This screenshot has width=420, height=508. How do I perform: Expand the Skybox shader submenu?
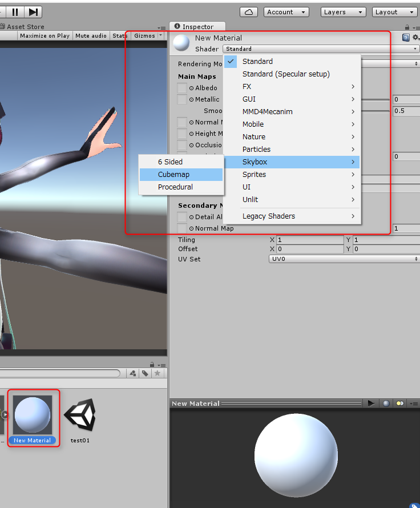point(292,162)
